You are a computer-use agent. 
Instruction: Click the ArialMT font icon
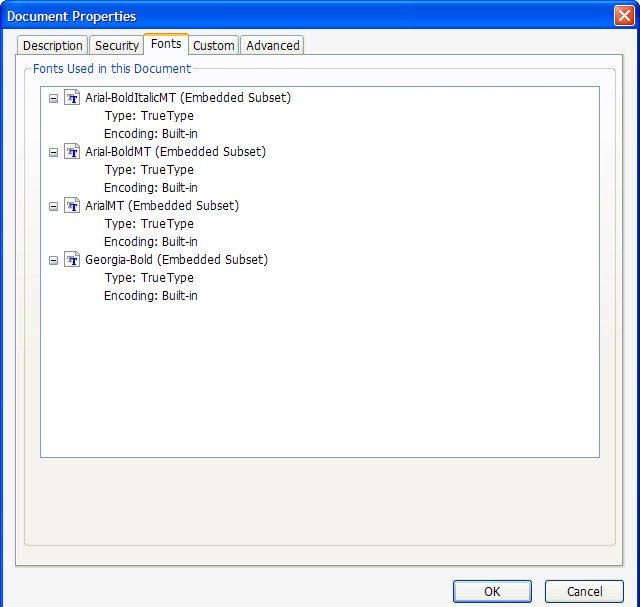tap(72, 205)
